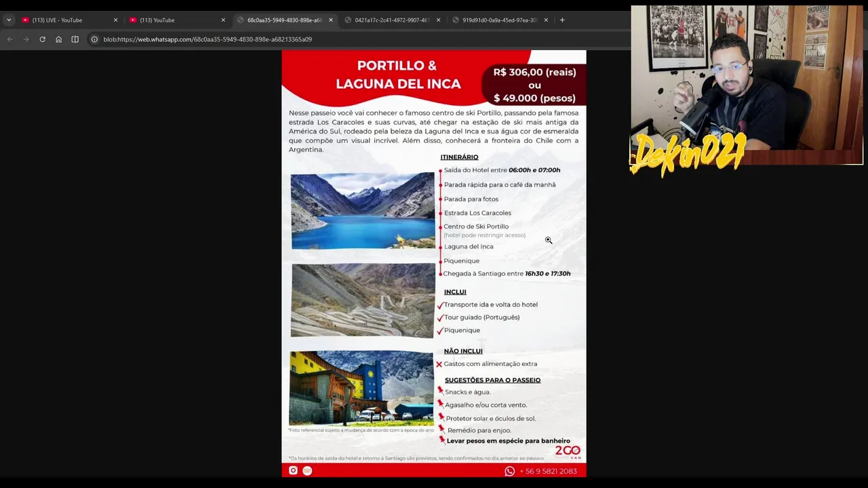
Task: Click 'Tour guiado (Português)' line
Action: (481, 317)
